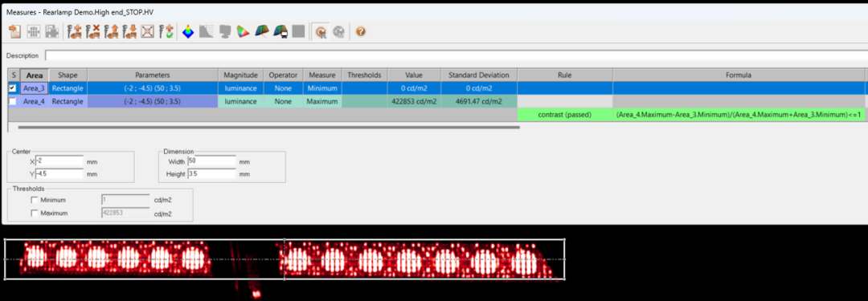The image size is (868, 301).
Task: Open the Magnitude cell luminance for Area_3
Action: (241, 87)
